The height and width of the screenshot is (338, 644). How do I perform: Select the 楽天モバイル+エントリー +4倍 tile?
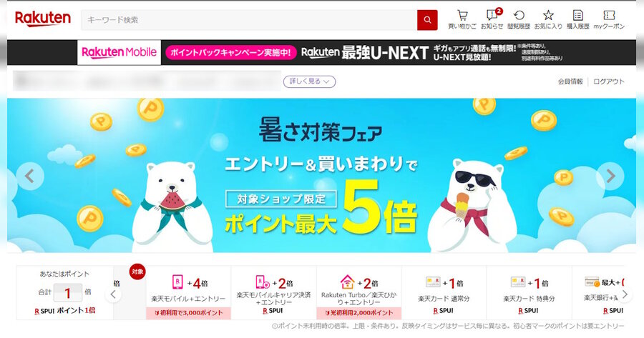(188, 292)
